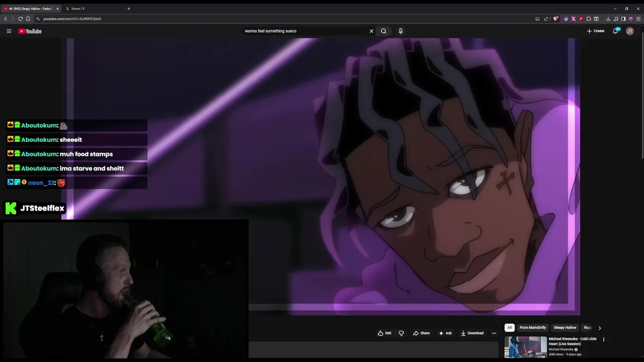The image size is (644, 362).
Task: Go to the YouTube home logo
Action: (x=30, y=31)
